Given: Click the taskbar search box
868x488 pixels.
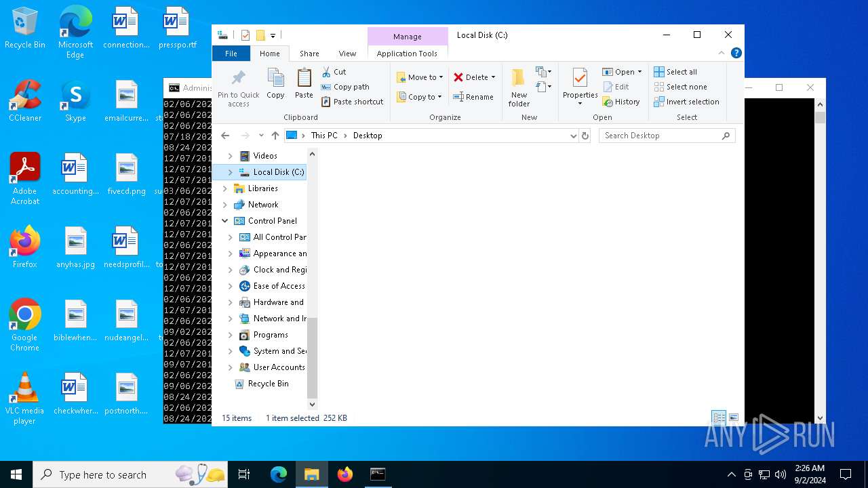Looking at the screenshot, I should click(130, 474).
